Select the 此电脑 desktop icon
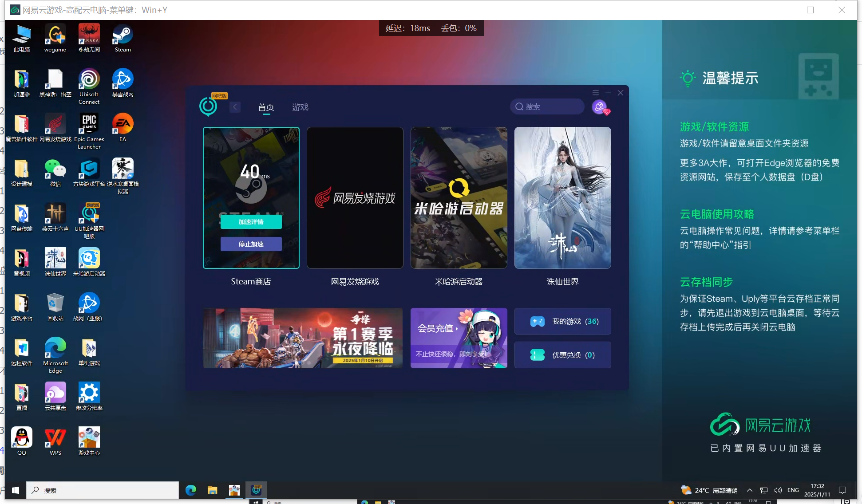The height and width of the screenshot is (504, 862). pos(21,38)
